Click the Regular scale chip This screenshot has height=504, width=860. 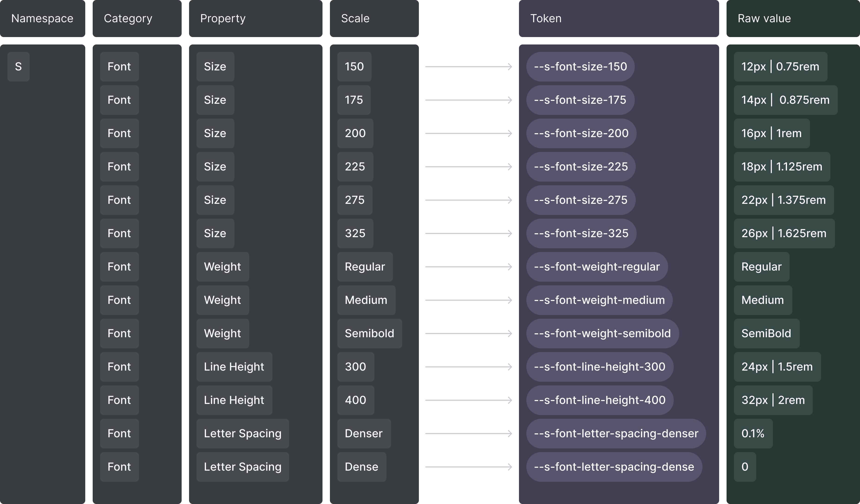click(365, 267)
